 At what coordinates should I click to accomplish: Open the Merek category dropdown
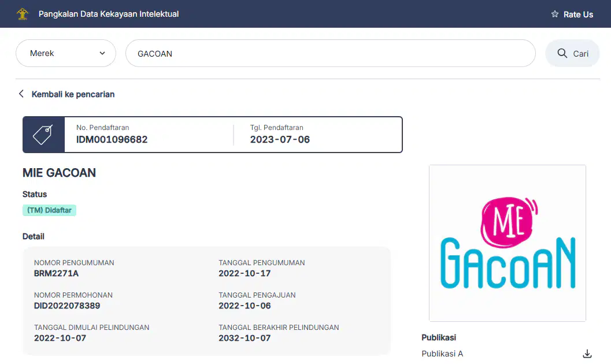point(66,53)
